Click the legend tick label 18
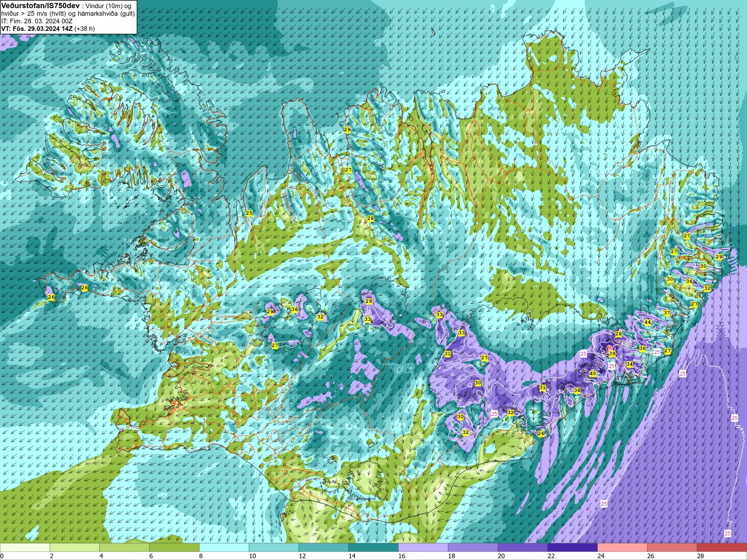Image resolution: width=747 pixels, height=560 pixels. (451, 556)
